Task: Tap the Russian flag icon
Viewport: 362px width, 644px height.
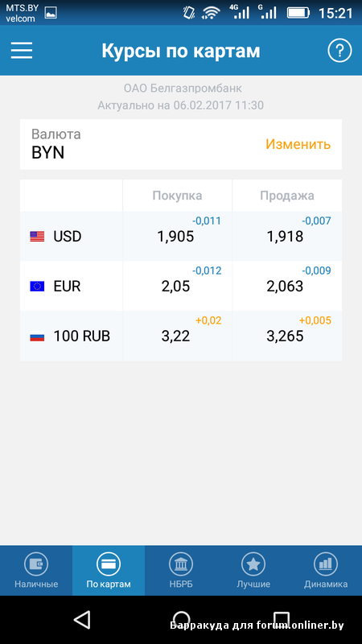Action: (x=37, y=336)
